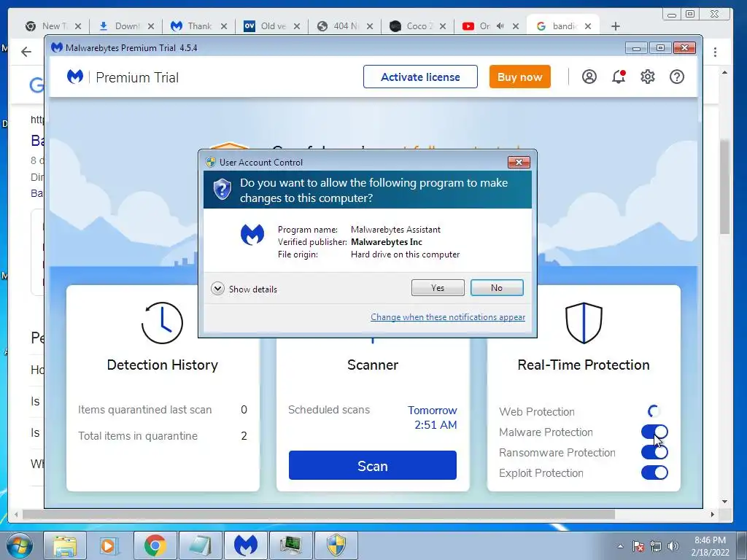Open the UAC shield taskbar icon
This screenshot has width=747, height=560.
tap(336, 545)
